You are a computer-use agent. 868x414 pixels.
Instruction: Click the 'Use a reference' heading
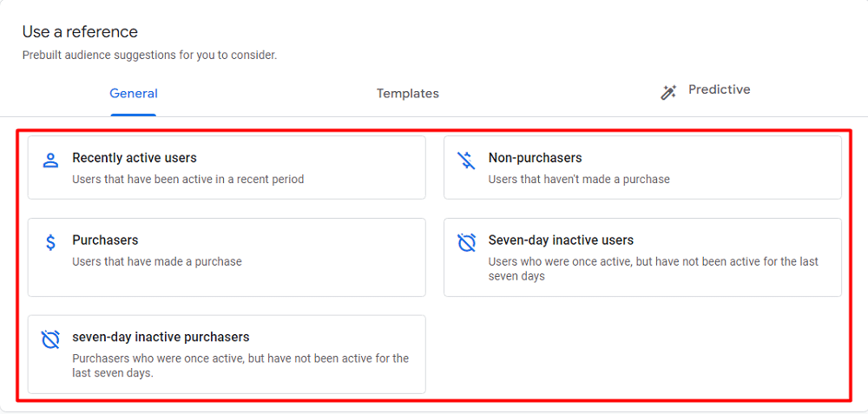point(80,31)
